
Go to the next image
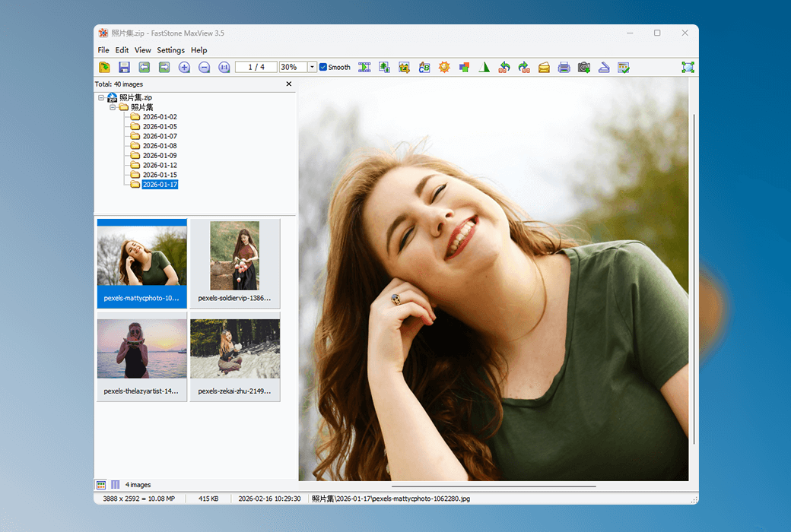(164, 67)
